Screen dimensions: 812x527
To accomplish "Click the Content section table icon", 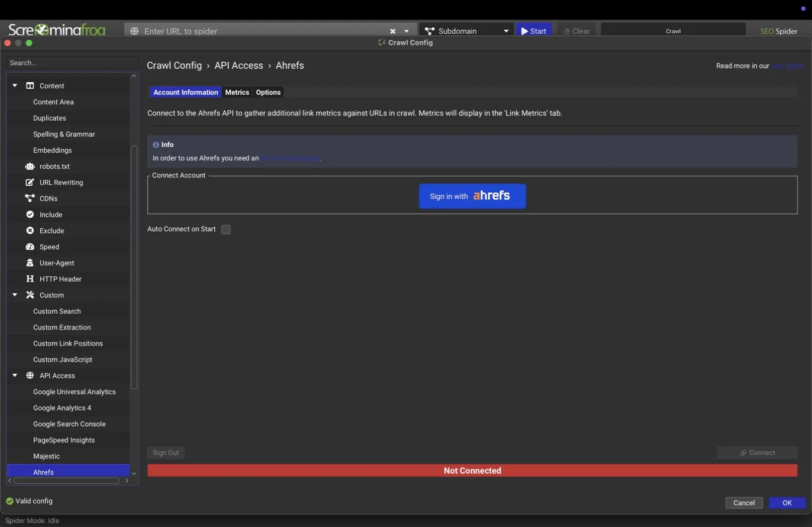I will click(x=30, y=86).
